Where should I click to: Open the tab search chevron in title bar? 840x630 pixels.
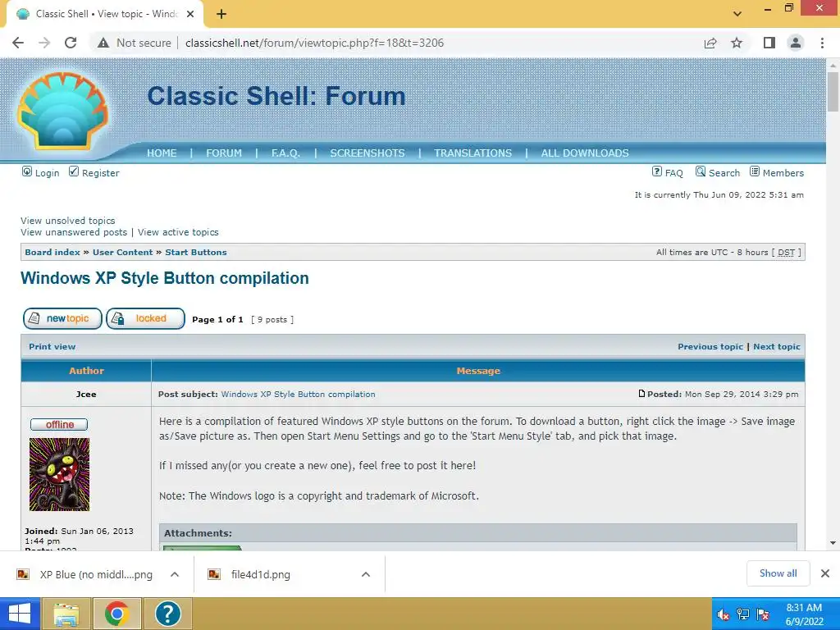click(737, 14)
